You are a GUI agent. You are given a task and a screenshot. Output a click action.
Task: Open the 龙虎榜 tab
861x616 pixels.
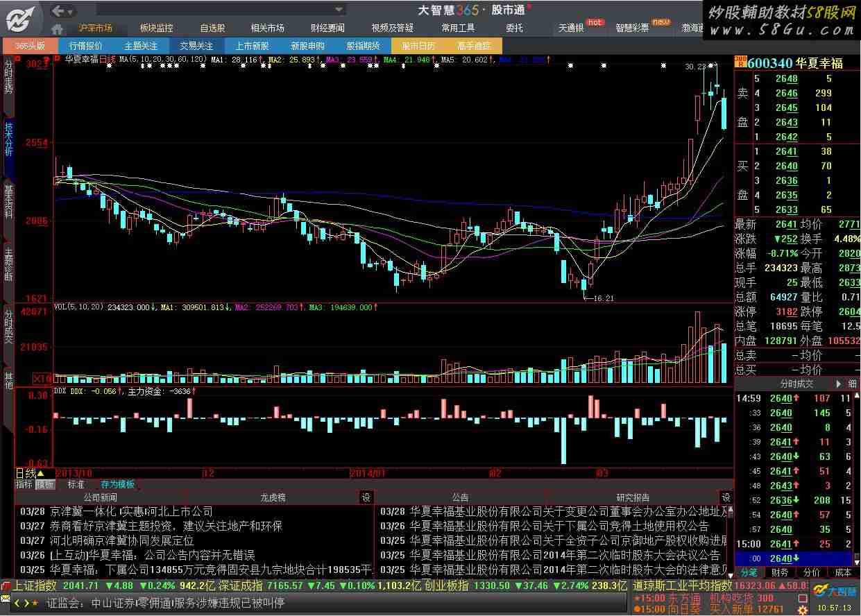point(273,497)
